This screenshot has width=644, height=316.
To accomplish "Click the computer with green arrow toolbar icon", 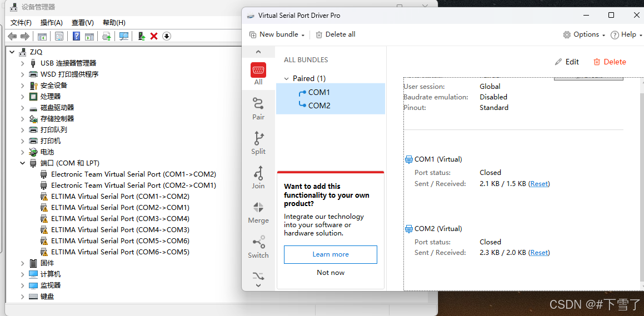I will coord(141,36).
